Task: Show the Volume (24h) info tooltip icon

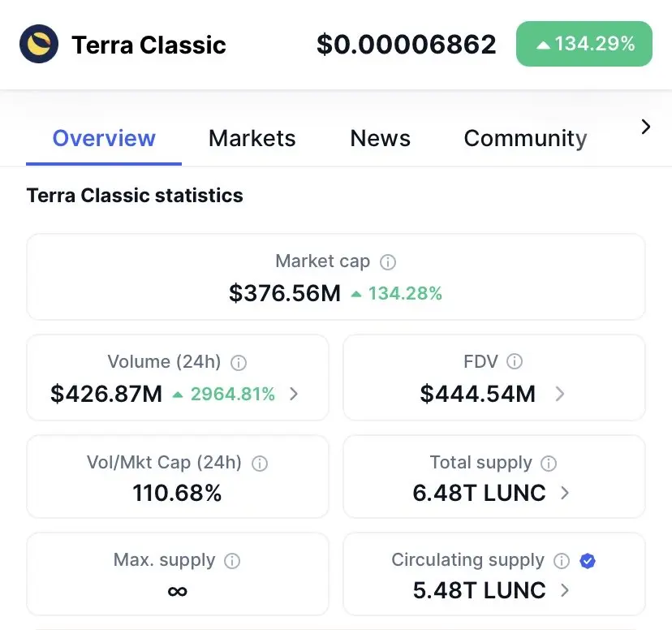Action: tap(239, 363)
